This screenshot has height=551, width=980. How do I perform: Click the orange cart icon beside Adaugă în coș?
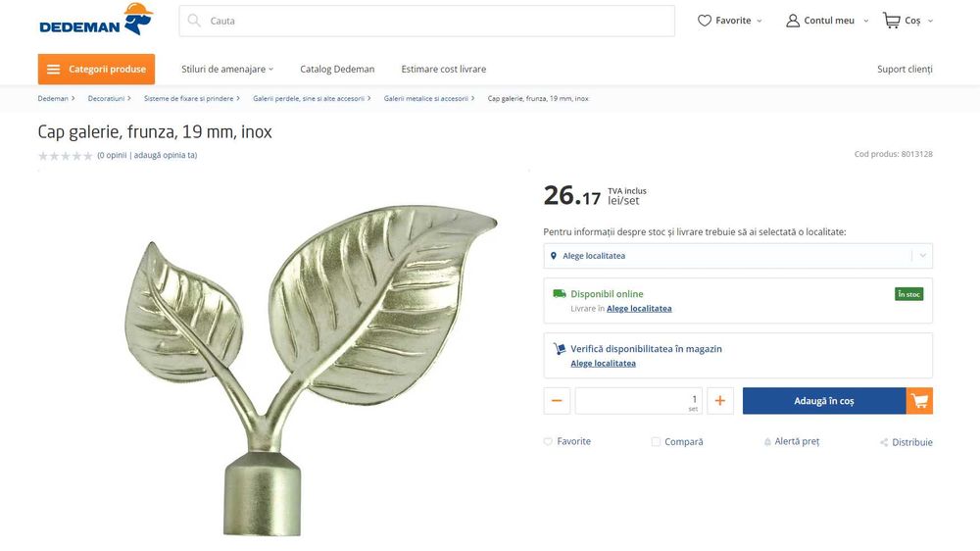tap(919, 401)
